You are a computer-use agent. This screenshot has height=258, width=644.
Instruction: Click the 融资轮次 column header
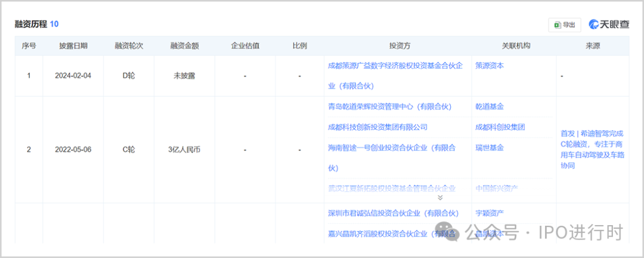pyautogui.click(x=129, y=46)
